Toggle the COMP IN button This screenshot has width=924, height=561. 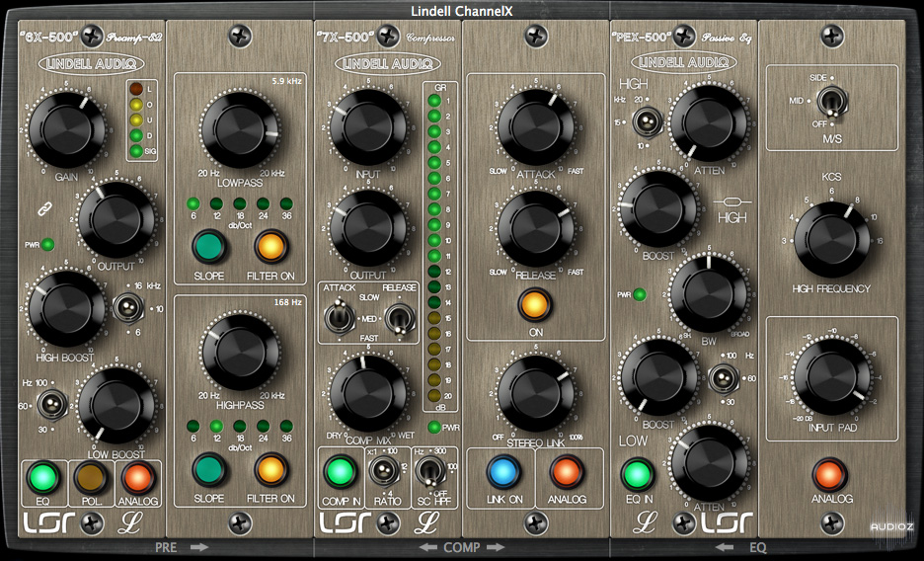[x=340, y=471]
